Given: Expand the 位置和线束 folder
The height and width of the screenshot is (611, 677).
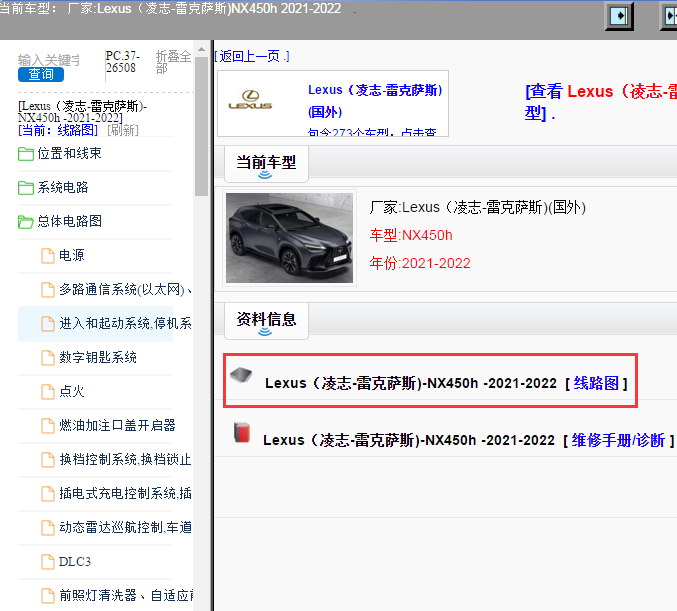Looking at the screenshot, I should (x=69, y=153).
